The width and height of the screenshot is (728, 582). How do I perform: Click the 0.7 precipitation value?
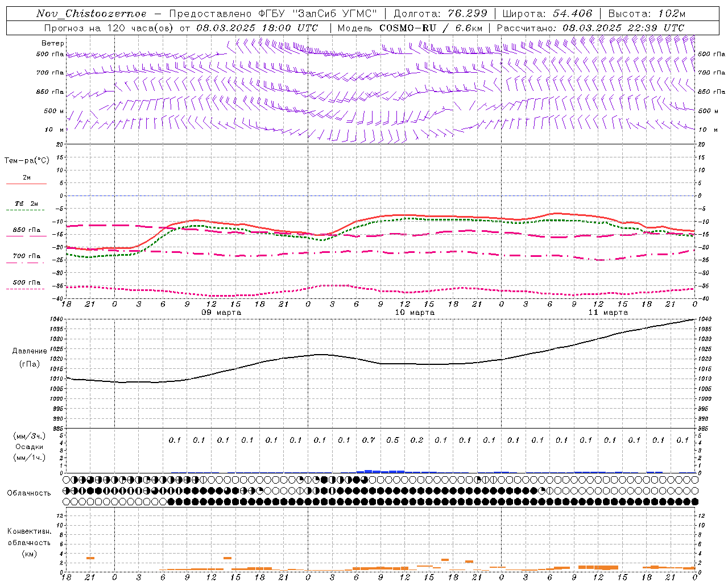click(x=369, y=440)
